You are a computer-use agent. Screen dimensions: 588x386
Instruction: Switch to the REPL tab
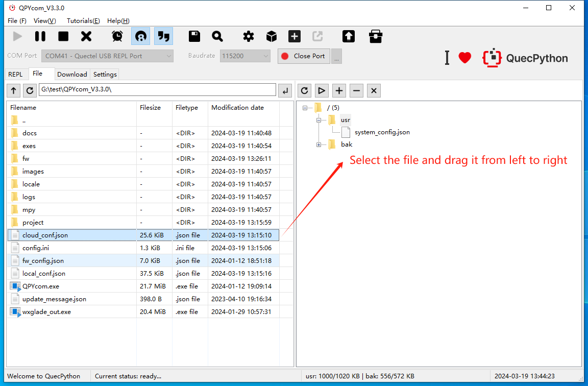point(15,74)
